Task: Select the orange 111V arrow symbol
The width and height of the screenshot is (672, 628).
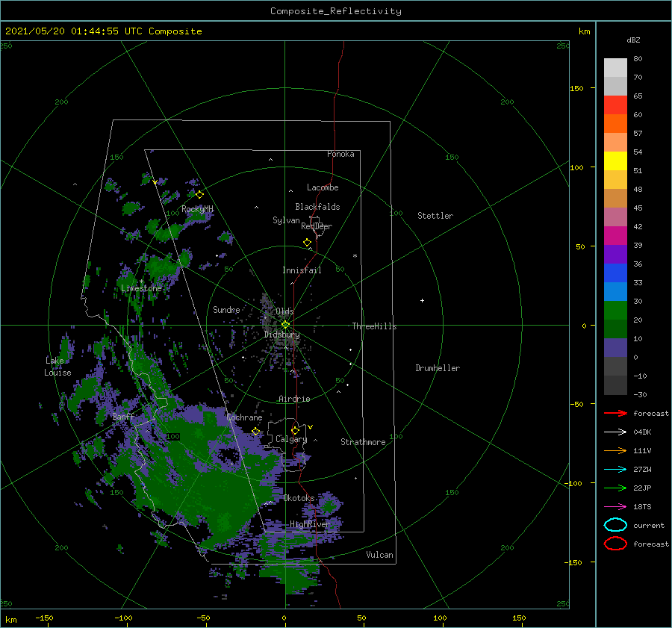Action: tap(615, 450)
